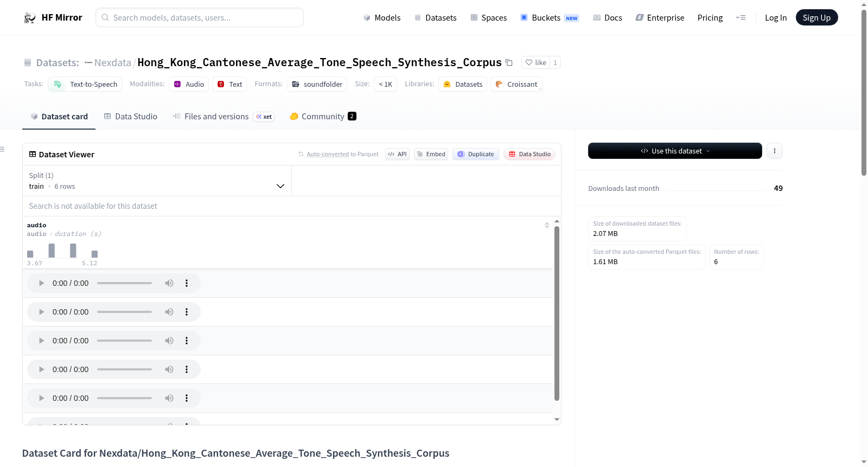Viewport: 868px width, 467px height.
Task: Focus the search models, datasets, users field
Action: tap(200, 17)
